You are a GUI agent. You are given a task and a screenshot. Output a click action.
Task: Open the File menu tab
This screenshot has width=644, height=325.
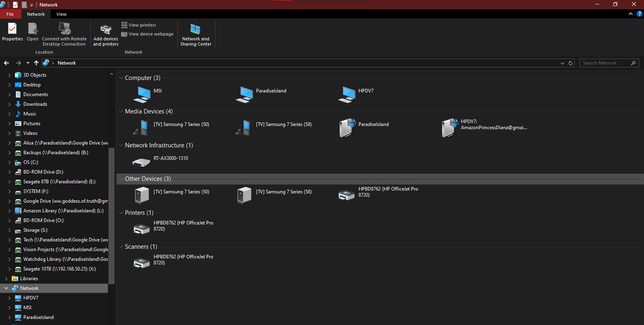click(10, 14)
